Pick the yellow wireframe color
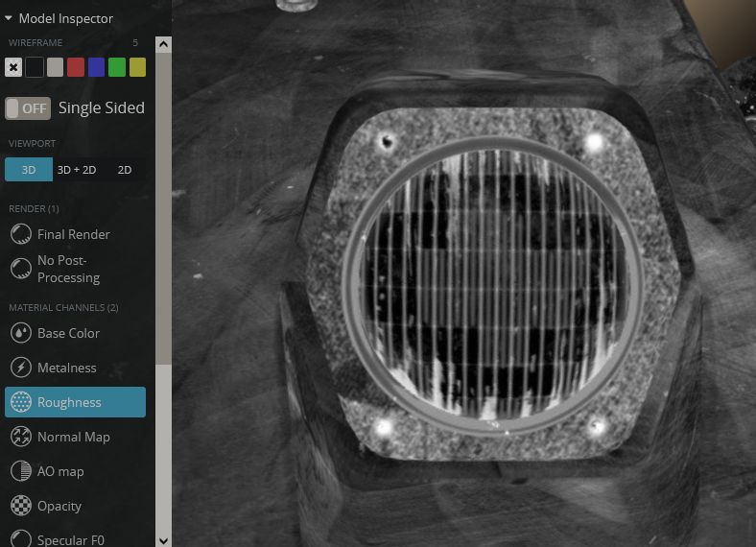This screenshot has width=756, height=547. pyautogui.click(x=137, y=67)
